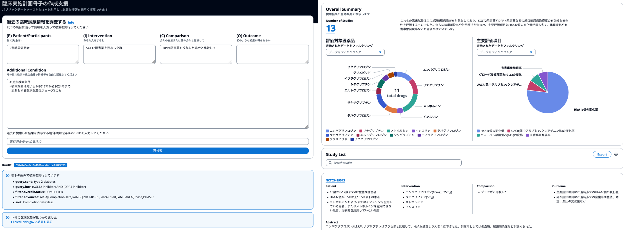Open the ClinicalTrials.gov results link
Screen dimensions: 644x230
(31, 222)
